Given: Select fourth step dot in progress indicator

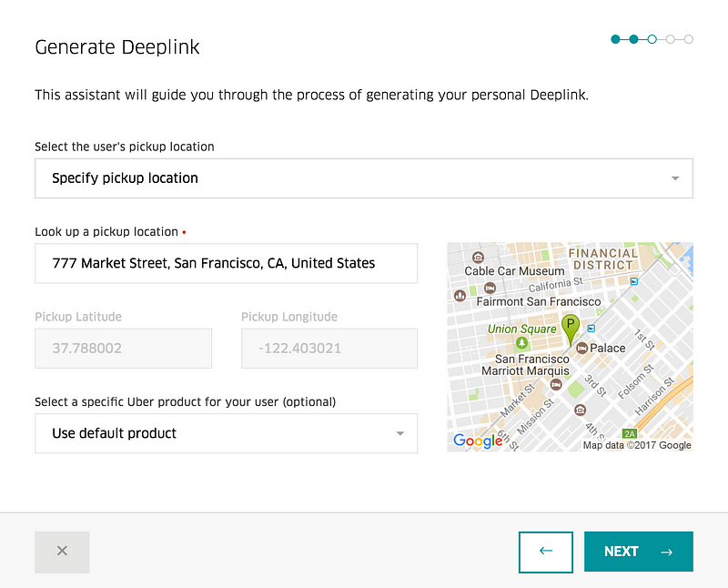Looking at the screenshot, I should click(670, 39).
